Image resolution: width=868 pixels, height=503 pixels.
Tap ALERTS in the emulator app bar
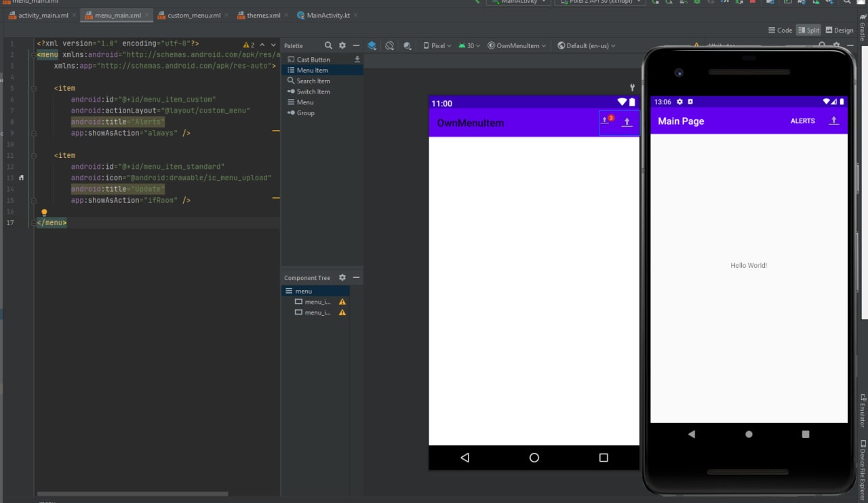pyautogui.click(x=803, y=121)
